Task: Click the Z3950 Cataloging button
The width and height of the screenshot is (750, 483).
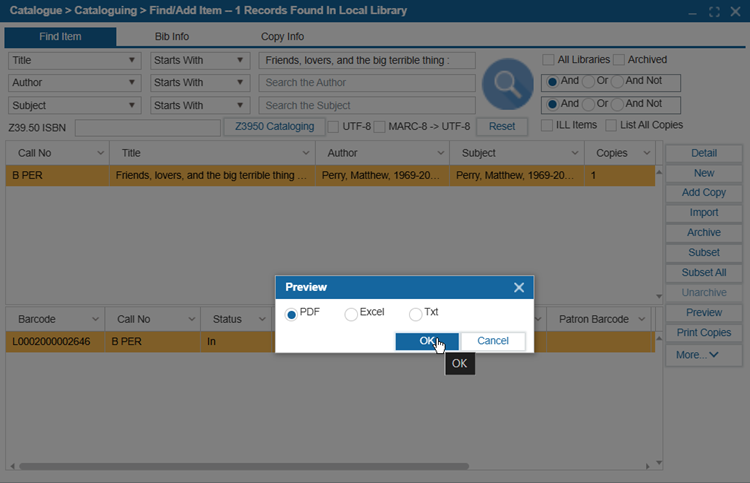Action: coord(274,127)
